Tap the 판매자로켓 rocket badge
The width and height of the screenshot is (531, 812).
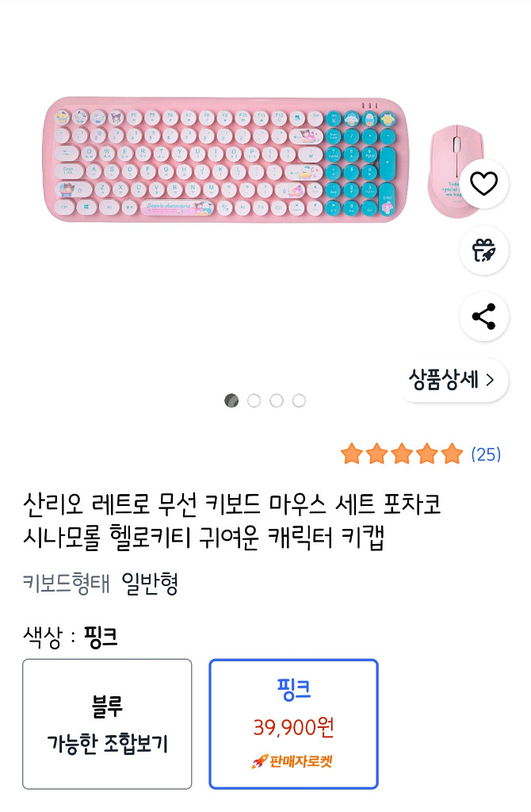coord(292,761)
